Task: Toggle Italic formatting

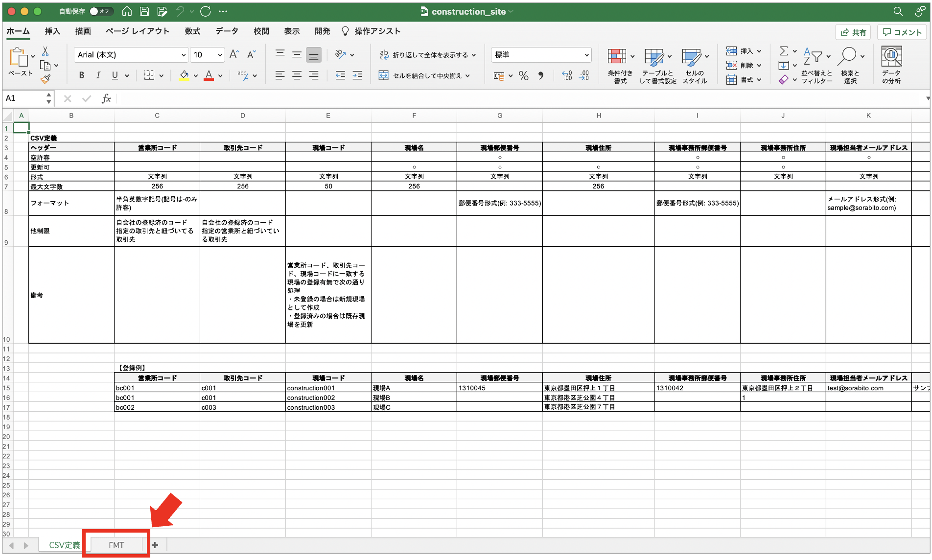Action: point(98,75)
